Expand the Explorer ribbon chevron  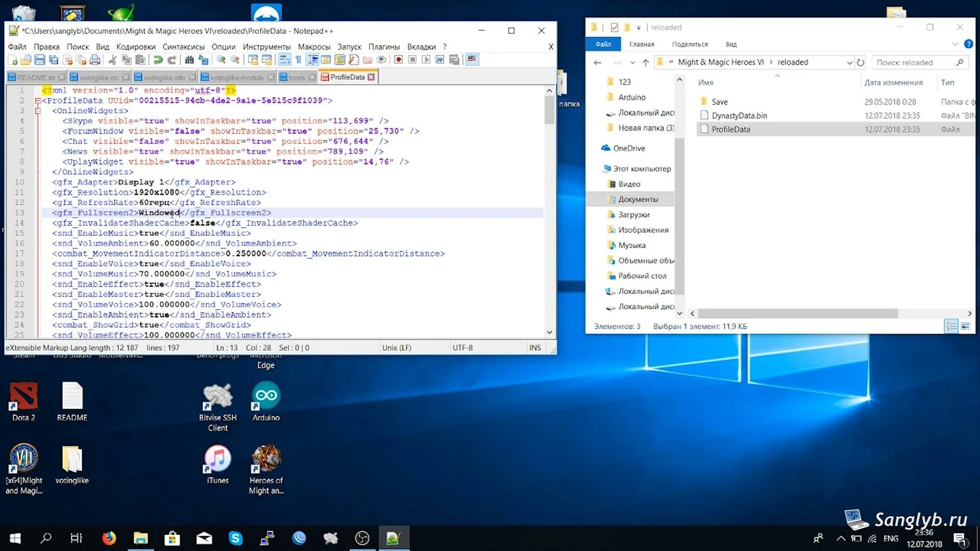(955, 44)
